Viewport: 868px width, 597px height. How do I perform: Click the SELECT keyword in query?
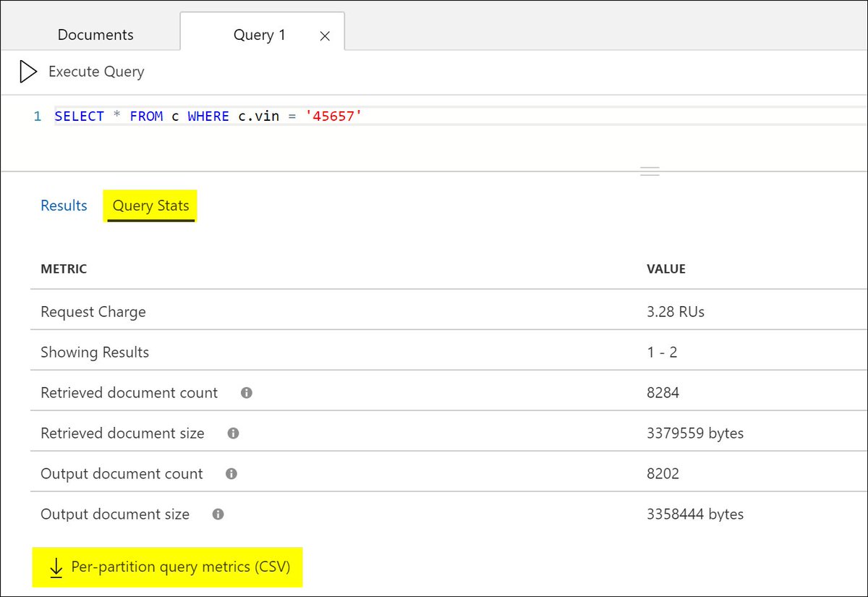pyautogui.click(x=80, y=116)
